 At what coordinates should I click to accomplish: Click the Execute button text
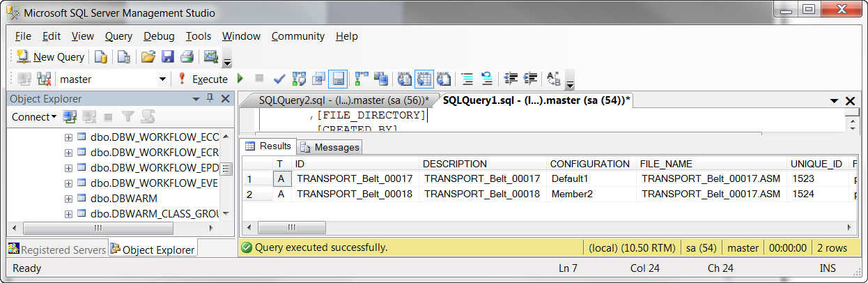[210, 79]
